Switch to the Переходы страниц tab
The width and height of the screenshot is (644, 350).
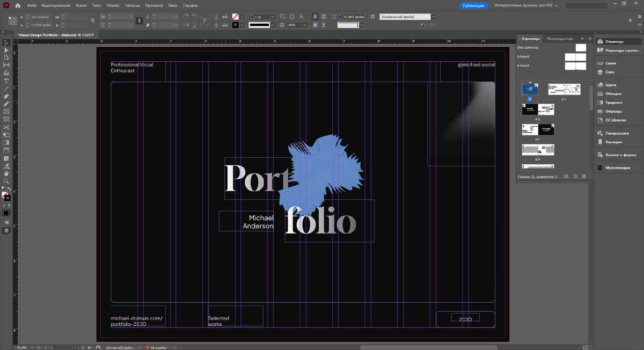(559, 39)
